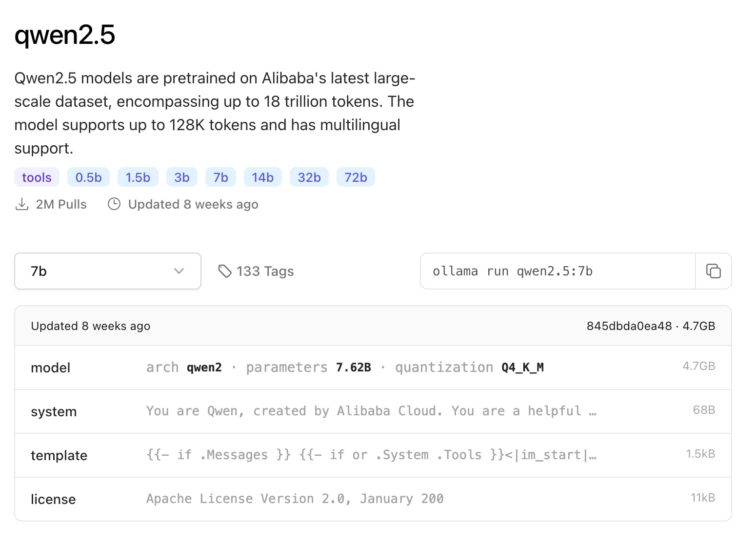Pick the 7b size tag badge
The image size is (756, 543).
click(x=220, y=177)
